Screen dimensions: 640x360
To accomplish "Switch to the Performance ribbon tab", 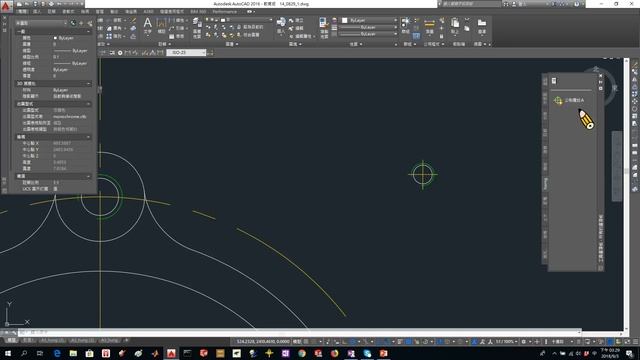I will [x=224, y=12].
